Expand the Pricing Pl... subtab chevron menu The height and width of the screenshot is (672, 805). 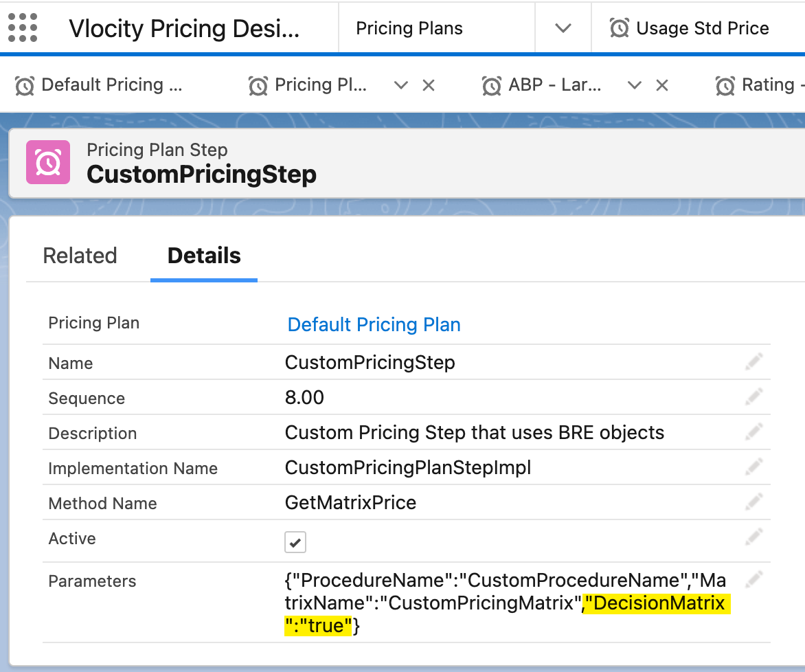click(x=401, y=85)
